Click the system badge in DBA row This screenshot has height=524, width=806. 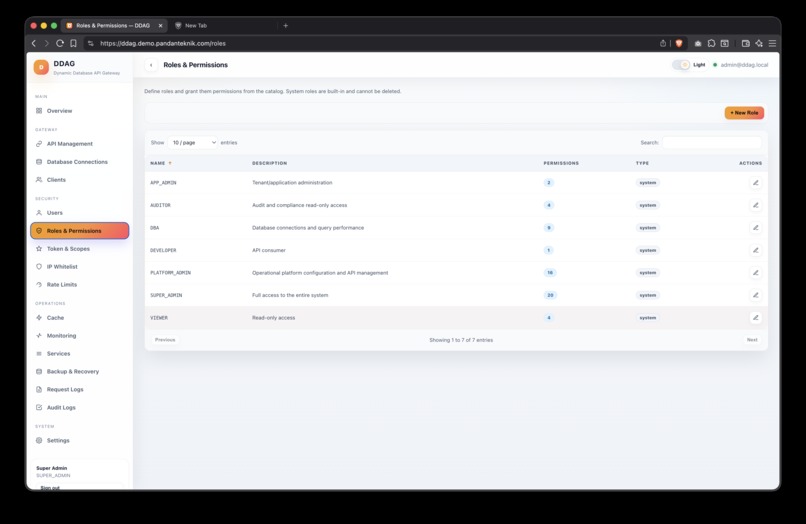click(x=648, y=228)
